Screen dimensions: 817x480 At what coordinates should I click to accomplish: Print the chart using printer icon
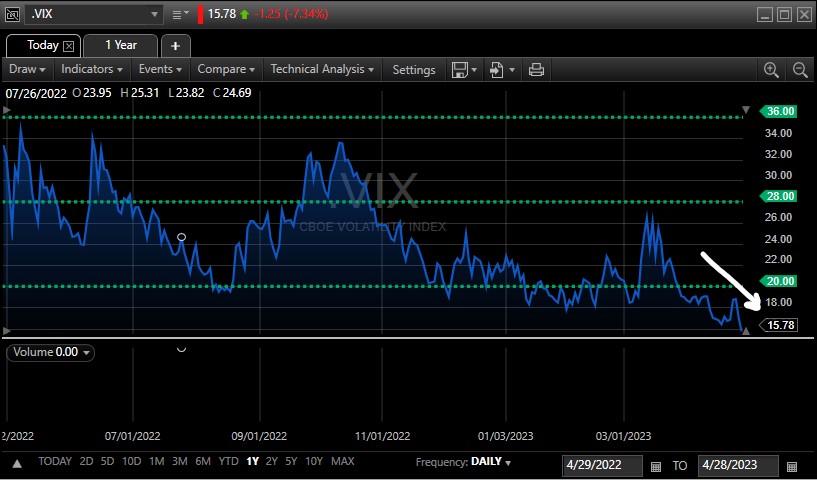tap(536, 69)
